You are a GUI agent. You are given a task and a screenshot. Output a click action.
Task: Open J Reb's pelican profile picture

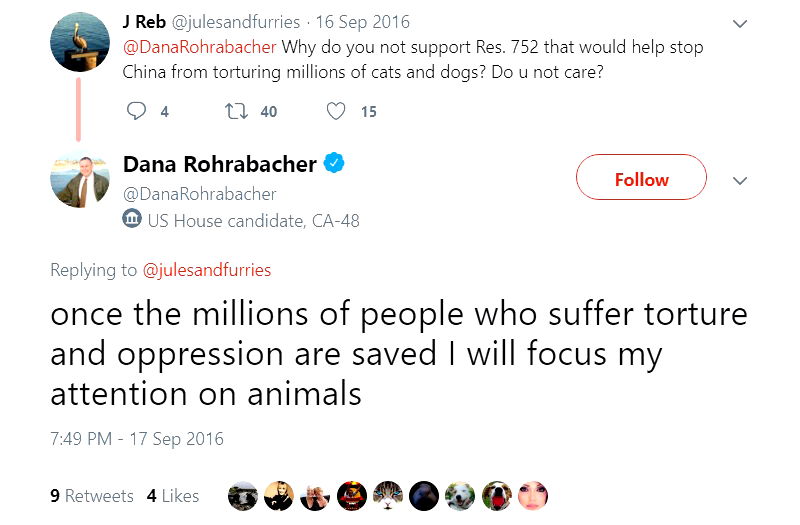tap(80, 42)
